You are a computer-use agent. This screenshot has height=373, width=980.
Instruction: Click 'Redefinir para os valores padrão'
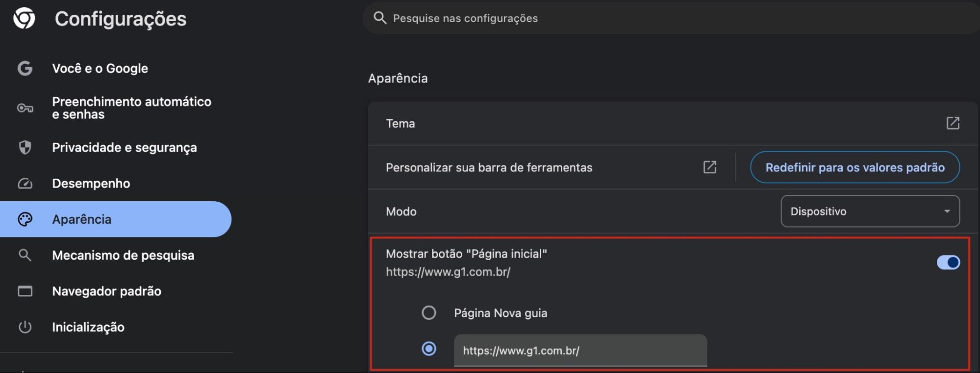[x=854, y=167]
